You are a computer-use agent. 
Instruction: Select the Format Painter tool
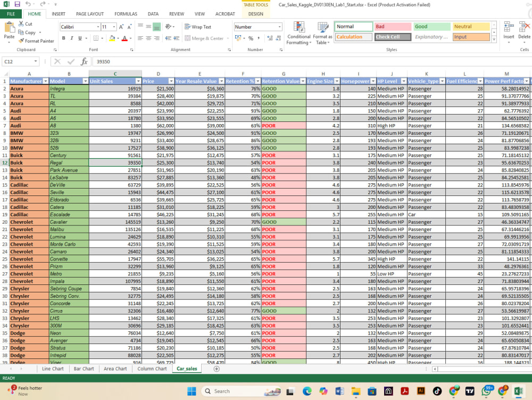(x=36, y=41)
